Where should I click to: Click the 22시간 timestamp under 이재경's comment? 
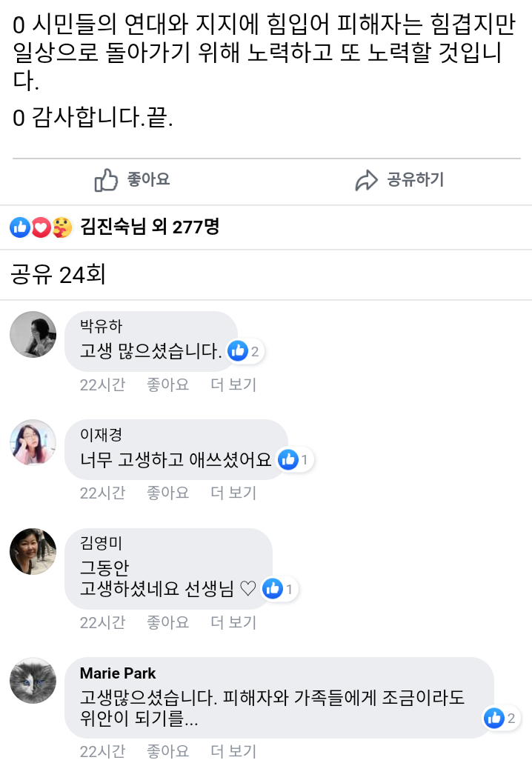coord(102,492)
